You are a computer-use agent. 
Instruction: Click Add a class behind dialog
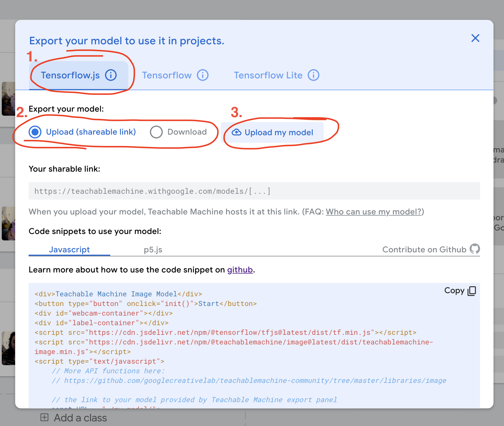click(x=73, y=418)
